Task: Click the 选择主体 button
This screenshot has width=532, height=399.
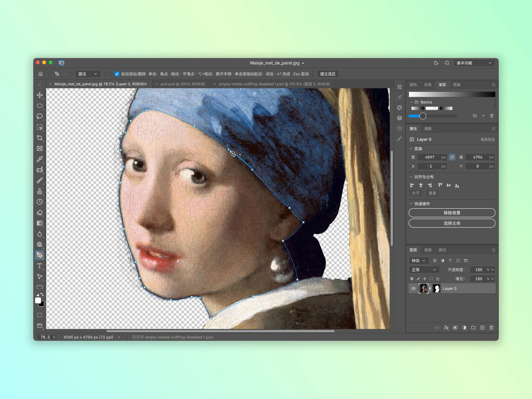Action: pos(452,223)
